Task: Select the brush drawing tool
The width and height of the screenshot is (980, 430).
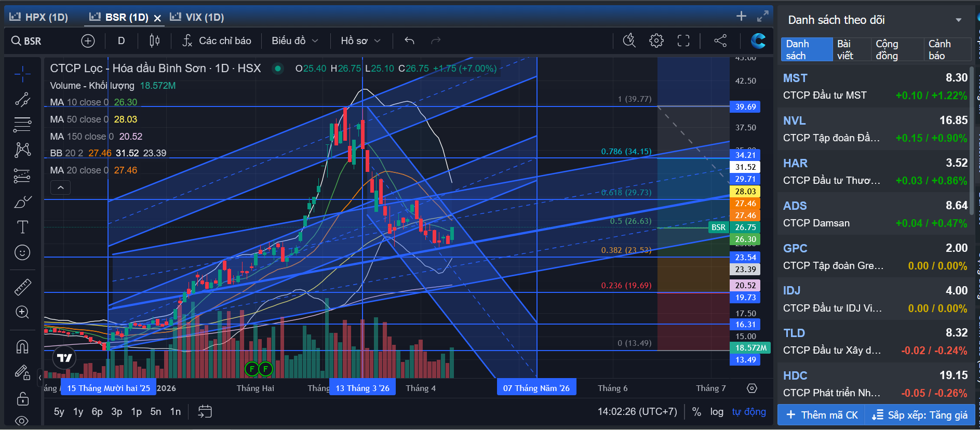Action: coord(22,202)
